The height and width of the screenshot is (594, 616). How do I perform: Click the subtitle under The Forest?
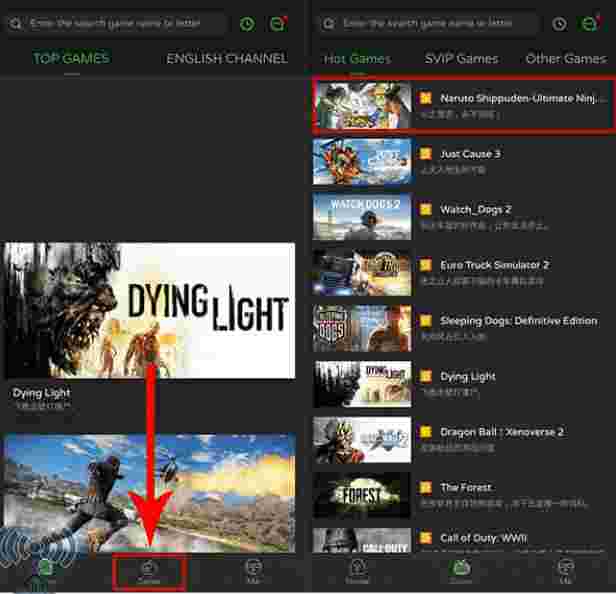point(504,504)
